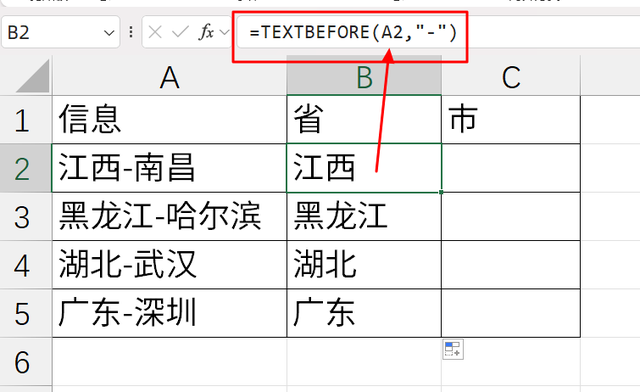
Task: Click the Insert Function fx icon
Action: tap(206, 32)
